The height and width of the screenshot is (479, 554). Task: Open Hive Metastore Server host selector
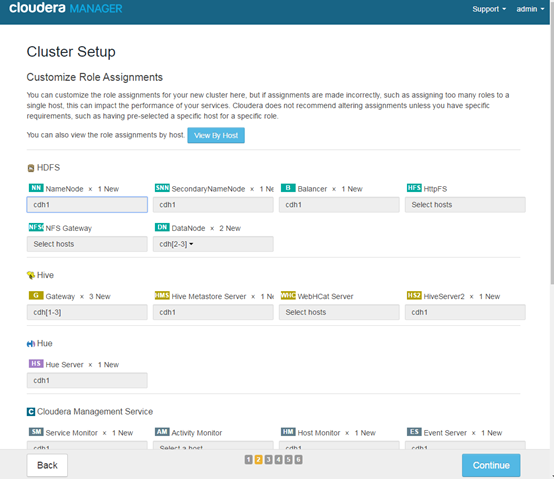[x=213, y=312]
